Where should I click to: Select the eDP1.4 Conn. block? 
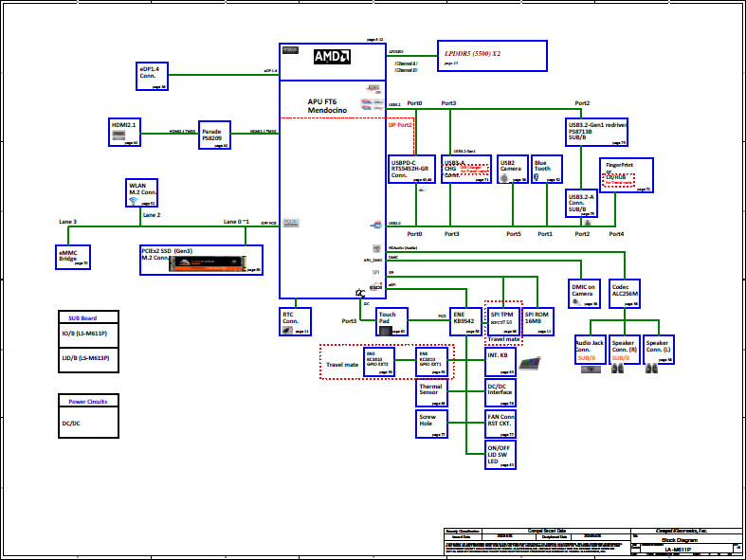pyautogui.click(x=152, y=76)
